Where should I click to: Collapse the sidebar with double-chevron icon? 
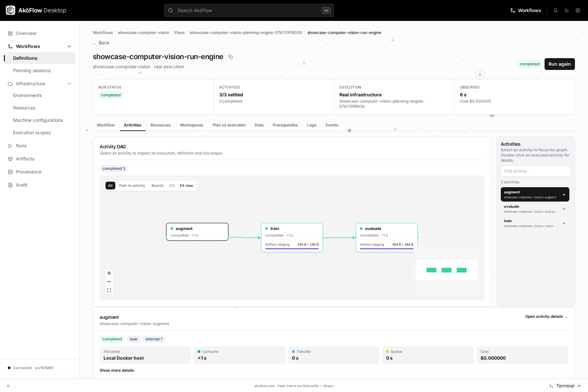point(8,386)
